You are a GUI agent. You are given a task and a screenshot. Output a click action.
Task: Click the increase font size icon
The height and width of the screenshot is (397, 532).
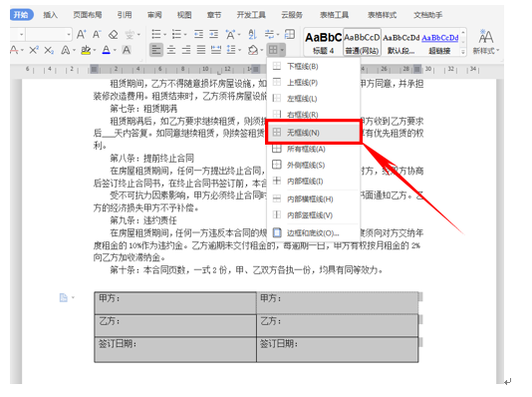(81, 34)
